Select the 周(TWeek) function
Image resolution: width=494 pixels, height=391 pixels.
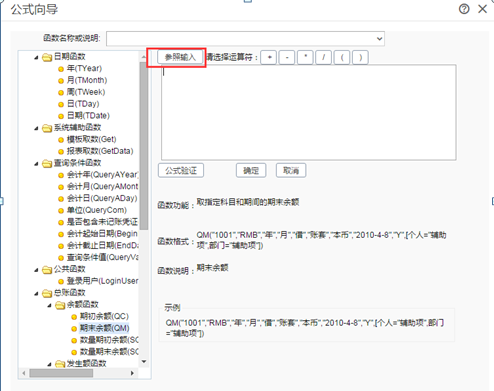(86, 92)
